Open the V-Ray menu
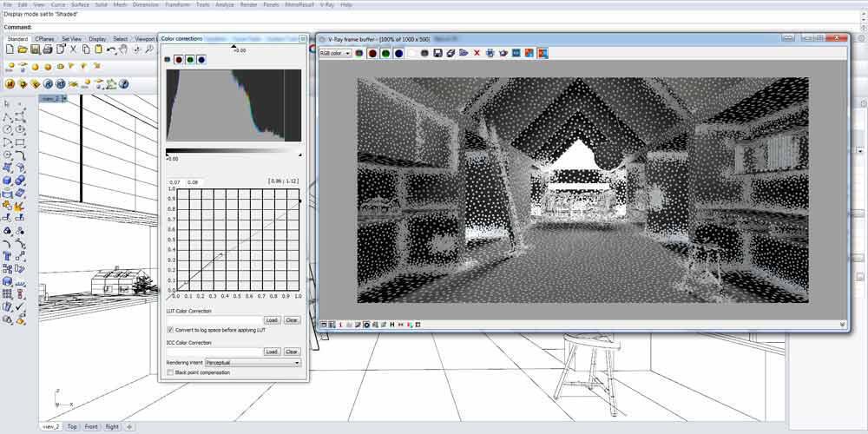The image size is (868, 434). point(326,4)
